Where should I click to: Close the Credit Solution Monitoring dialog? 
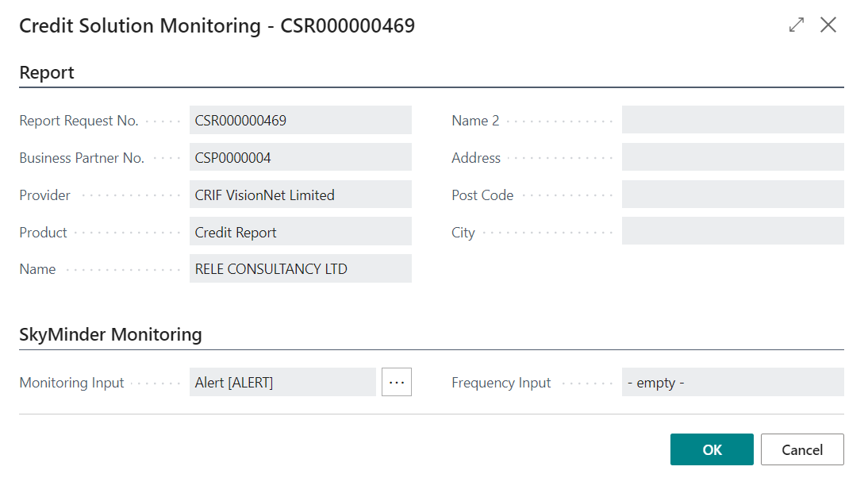point(828,25)
